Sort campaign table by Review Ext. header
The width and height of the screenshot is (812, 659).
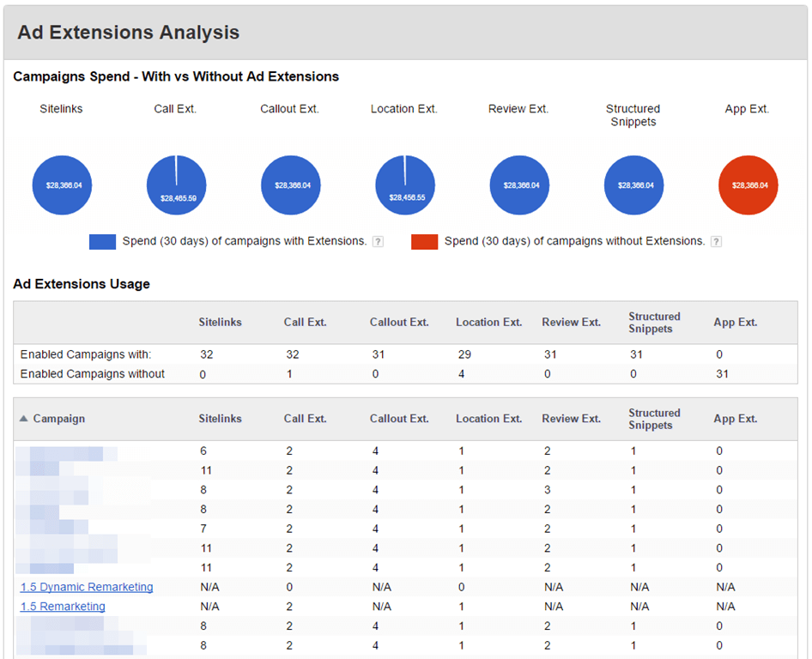click(572, 419)
